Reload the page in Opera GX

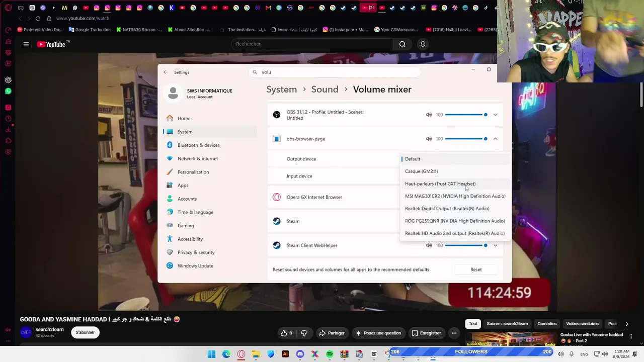click(x=38, y=19)
